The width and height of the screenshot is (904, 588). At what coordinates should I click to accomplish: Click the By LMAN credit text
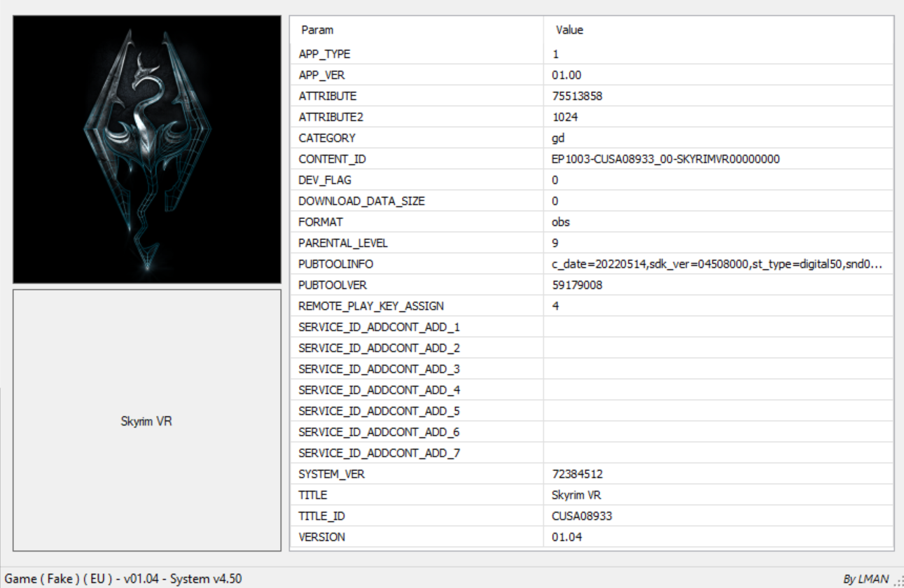[865, 579]
